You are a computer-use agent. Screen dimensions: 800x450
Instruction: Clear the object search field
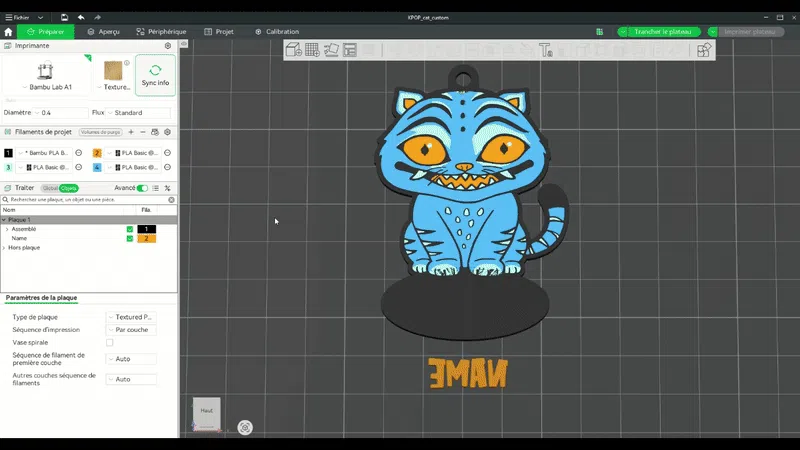point(171,200)
